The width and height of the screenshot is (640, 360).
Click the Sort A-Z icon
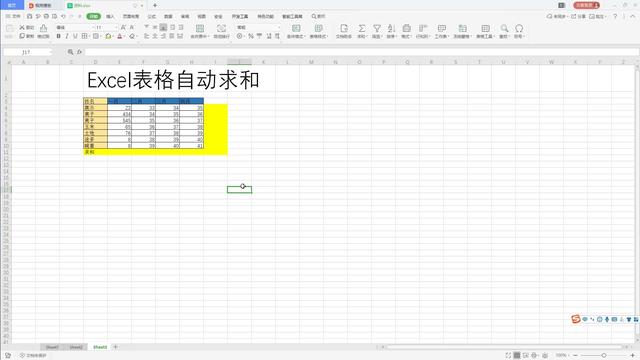click(391, 28)
